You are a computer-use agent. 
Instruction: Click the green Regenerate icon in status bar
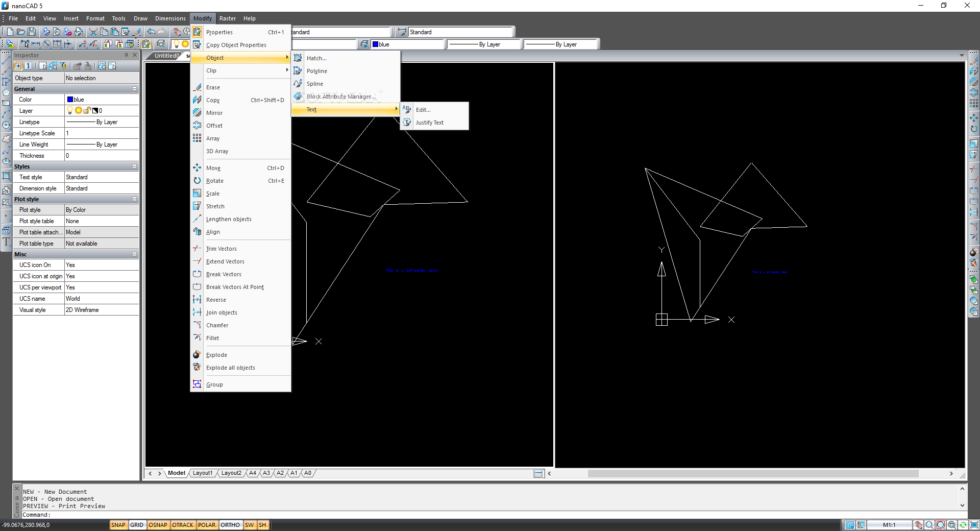tap(963, 525)
